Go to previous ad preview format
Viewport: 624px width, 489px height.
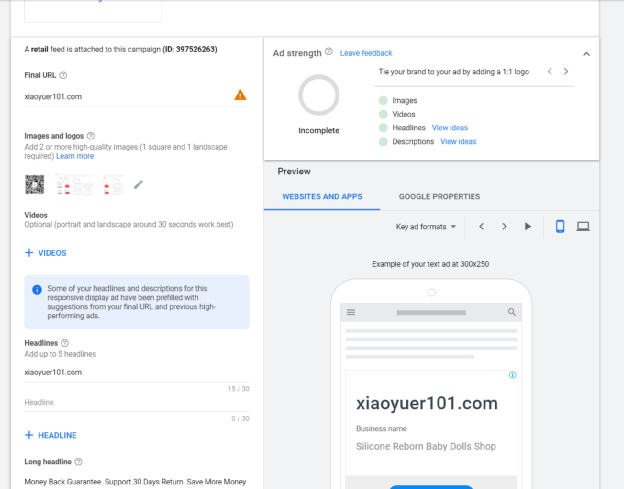coord(481,227)
